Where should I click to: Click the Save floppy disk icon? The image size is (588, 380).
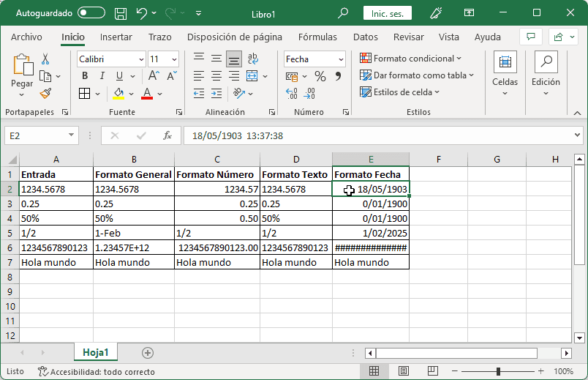coord(121,13)
